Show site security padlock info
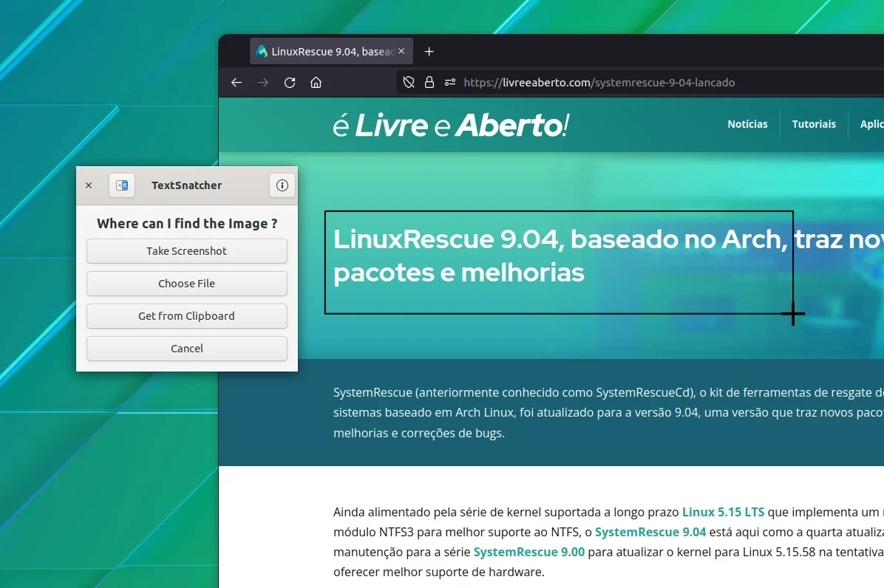884x588 pixels. (x=429, y=82)
